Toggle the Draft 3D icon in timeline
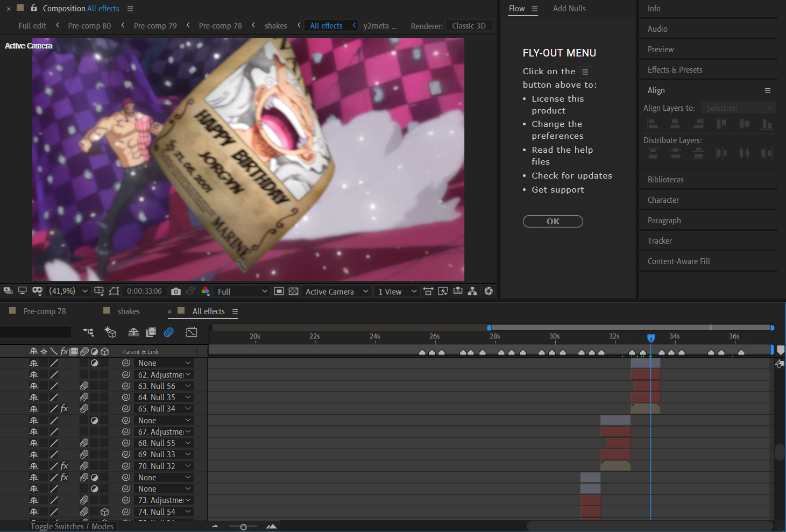Image resolution: width=786 pixels, height=532 pixels. coord(110,332)
